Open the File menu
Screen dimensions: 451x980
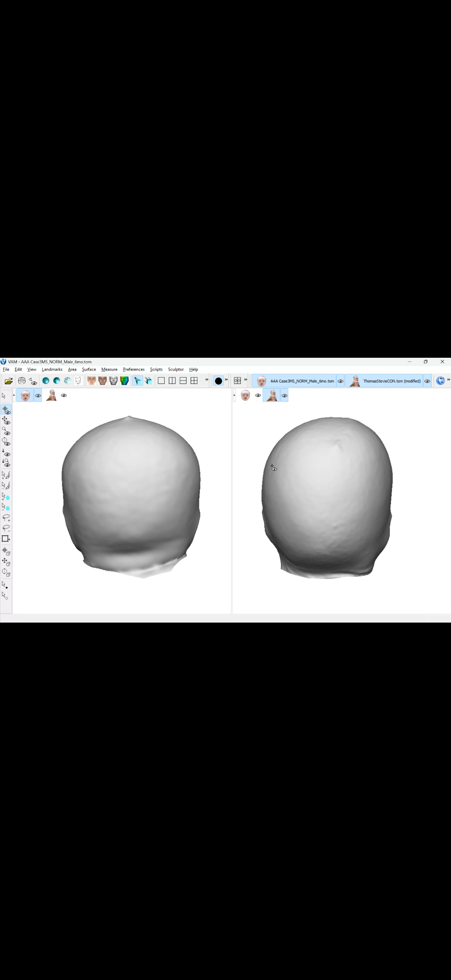tap(6, 369)
